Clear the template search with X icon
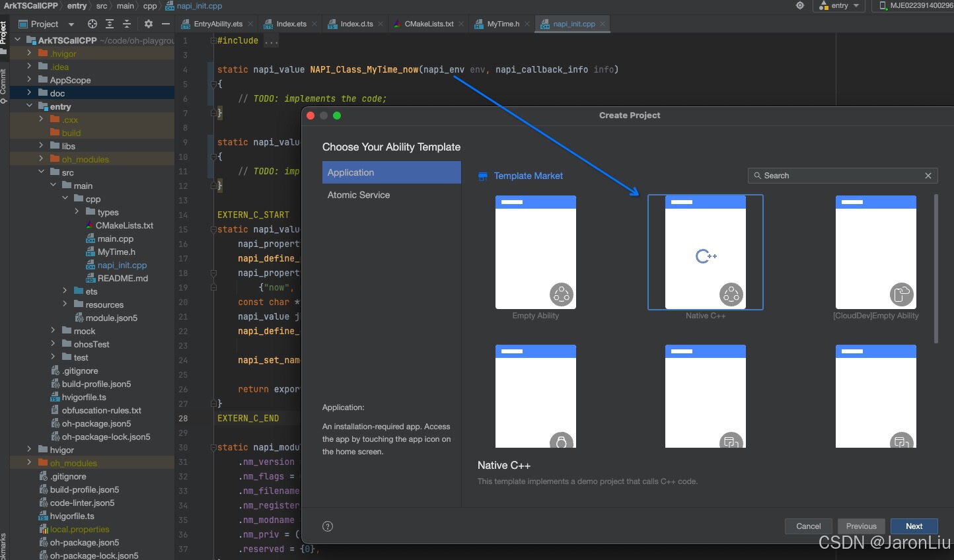954x560 pixels. click(x=928, y=176)
